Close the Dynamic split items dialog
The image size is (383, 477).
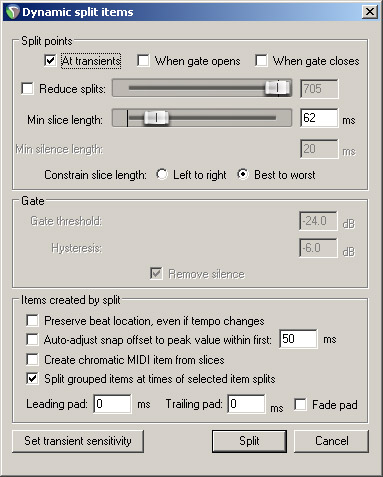[370, 12]
